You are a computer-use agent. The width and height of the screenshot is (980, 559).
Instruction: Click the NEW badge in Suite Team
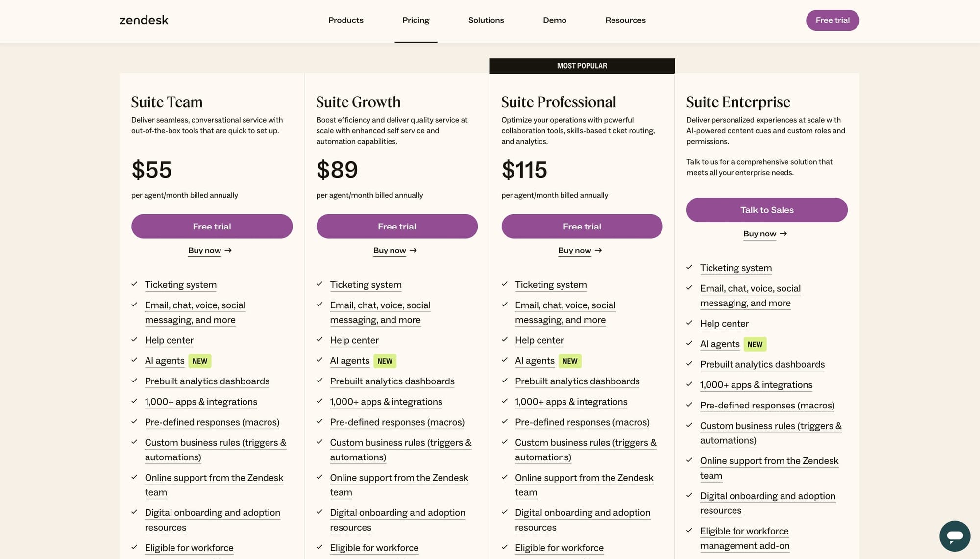coord(199,361)
